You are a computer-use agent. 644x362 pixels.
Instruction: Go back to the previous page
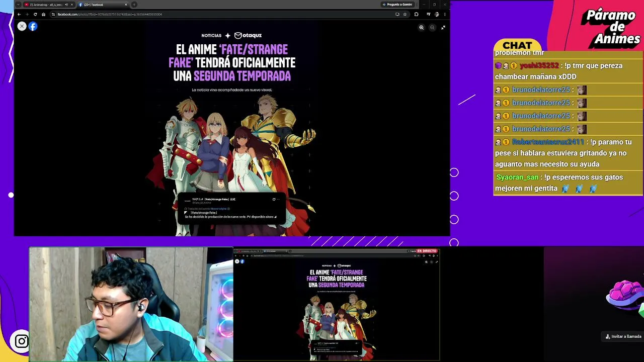coord(19,14)
